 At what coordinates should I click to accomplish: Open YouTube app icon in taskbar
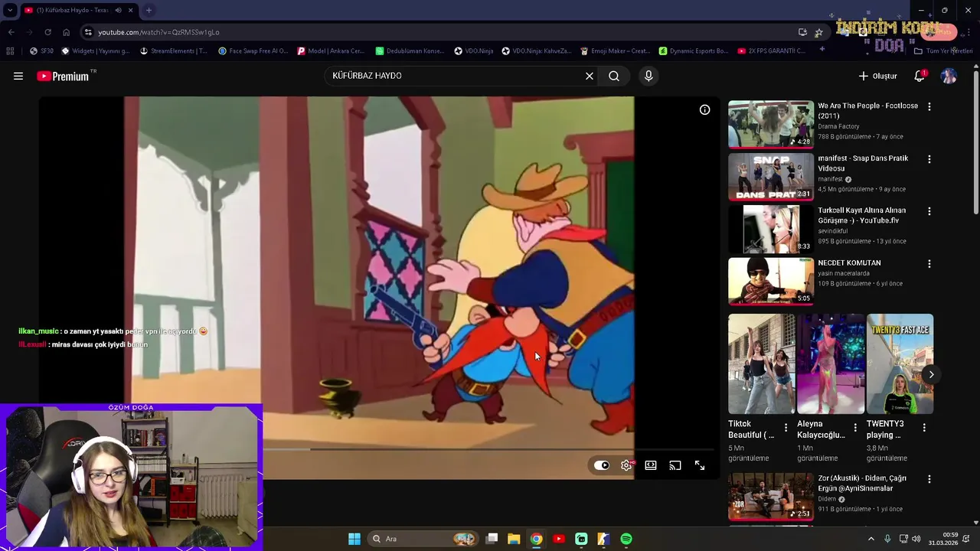559,539
